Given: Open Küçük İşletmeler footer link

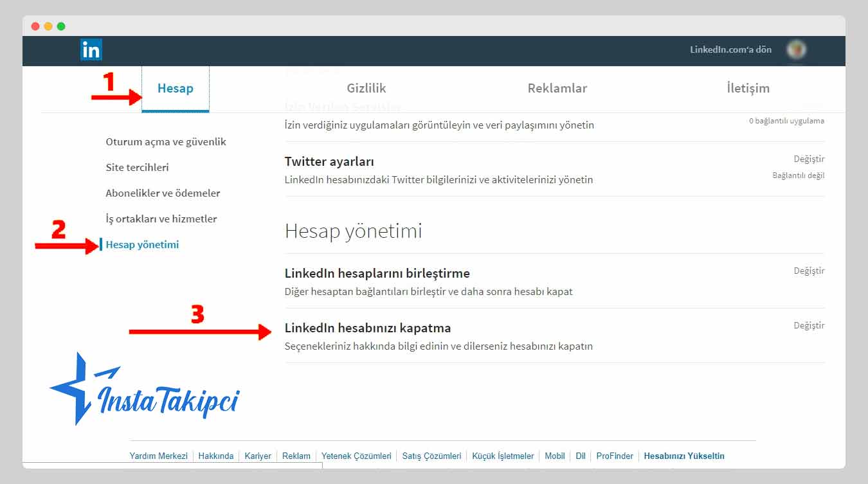Looking at the screenshot, I should click(503, 456).
